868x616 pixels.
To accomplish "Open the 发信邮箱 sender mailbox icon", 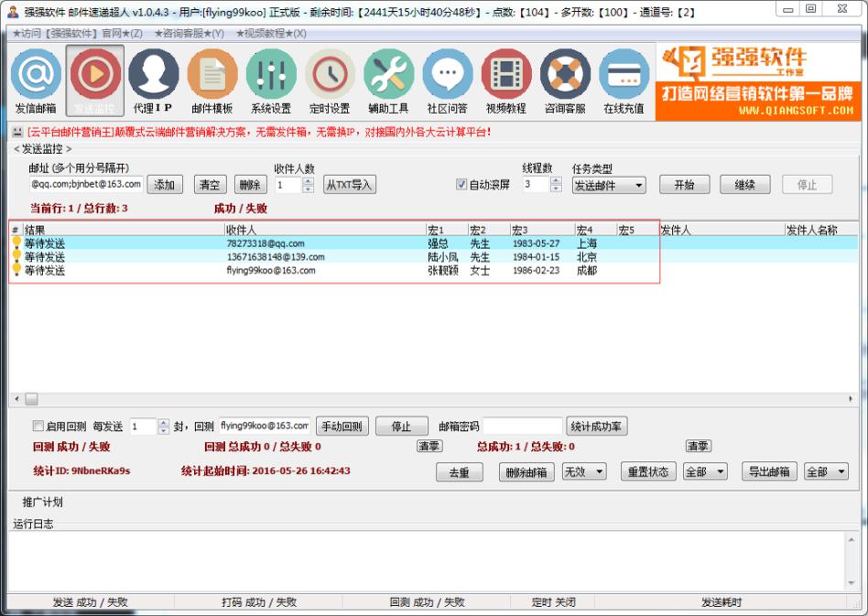I will click(37, 81).
